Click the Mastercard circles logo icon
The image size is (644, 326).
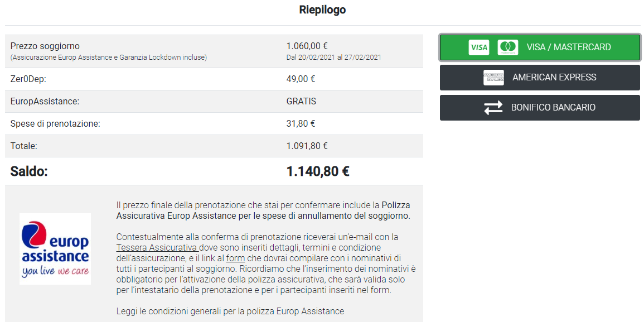(507, 47)
